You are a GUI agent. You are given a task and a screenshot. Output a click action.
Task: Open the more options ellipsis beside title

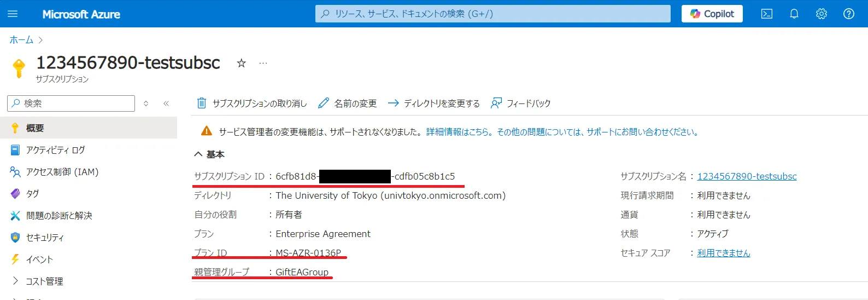pos(263,63)
